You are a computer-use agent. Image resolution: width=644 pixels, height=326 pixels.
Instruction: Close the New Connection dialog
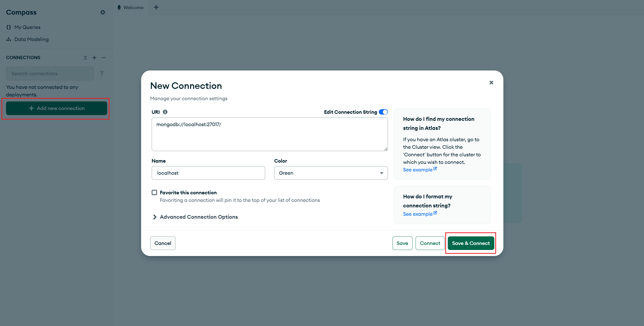(x=491, y=83)
